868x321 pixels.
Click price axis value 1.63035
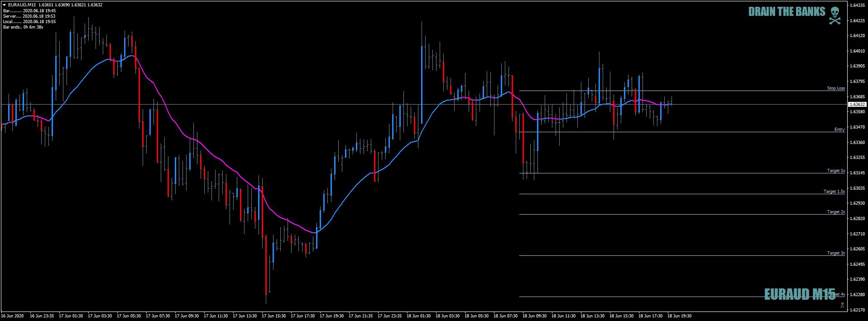click(x=858, y=188)
